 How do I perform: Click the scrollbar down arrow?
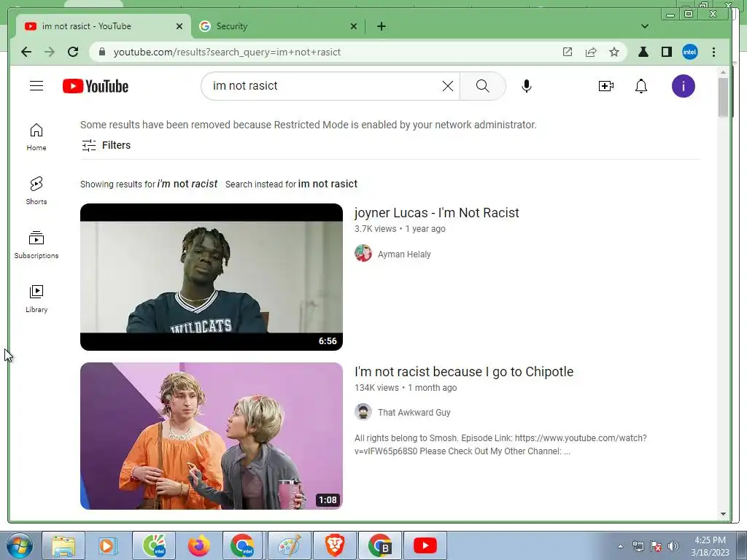pyautogui.click(x=723, y=514)
